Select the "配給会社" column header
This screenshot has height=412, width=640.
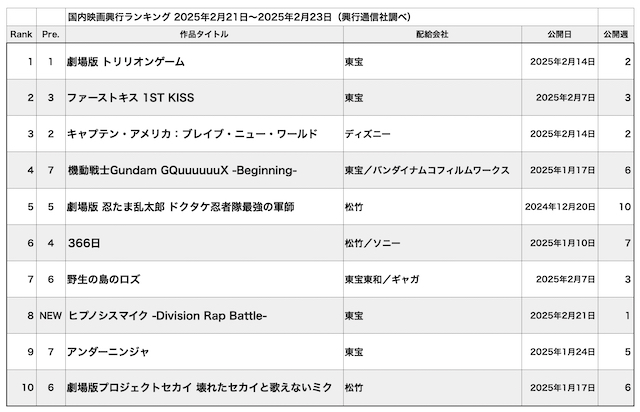[431, 34]
